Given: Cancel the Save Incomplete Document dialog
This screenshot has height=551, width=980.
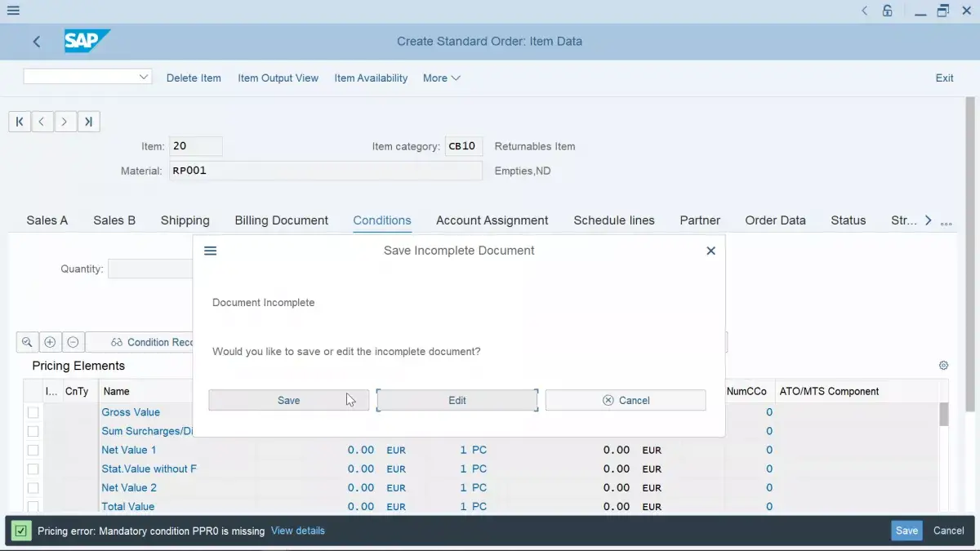Looking at the screenshot, I should [626, 400].
